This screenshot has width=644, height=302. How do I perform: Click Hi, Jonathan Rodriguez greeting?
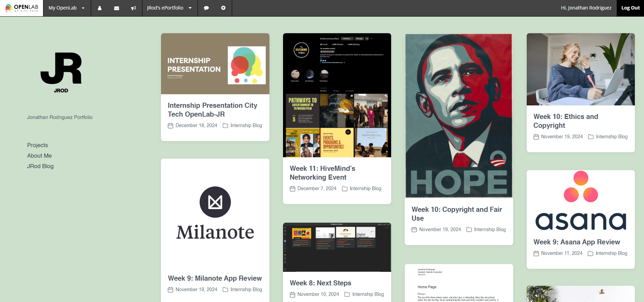click(x=586, y=8)
